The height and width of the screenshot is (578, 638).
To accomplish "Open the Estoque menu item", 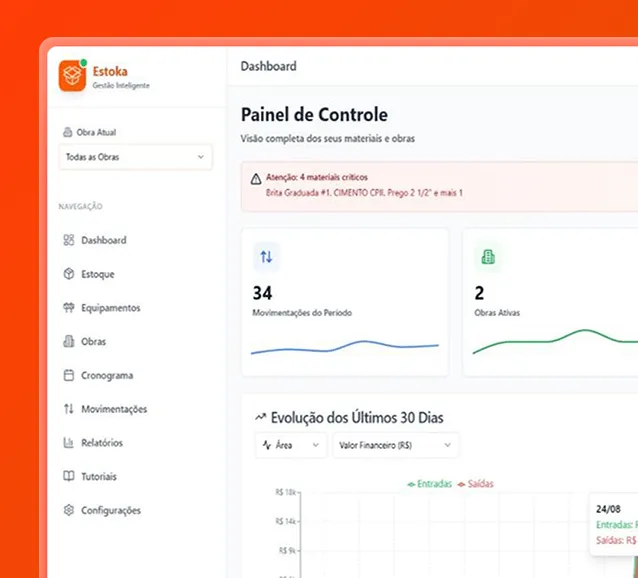I will [x=98, y=274].
